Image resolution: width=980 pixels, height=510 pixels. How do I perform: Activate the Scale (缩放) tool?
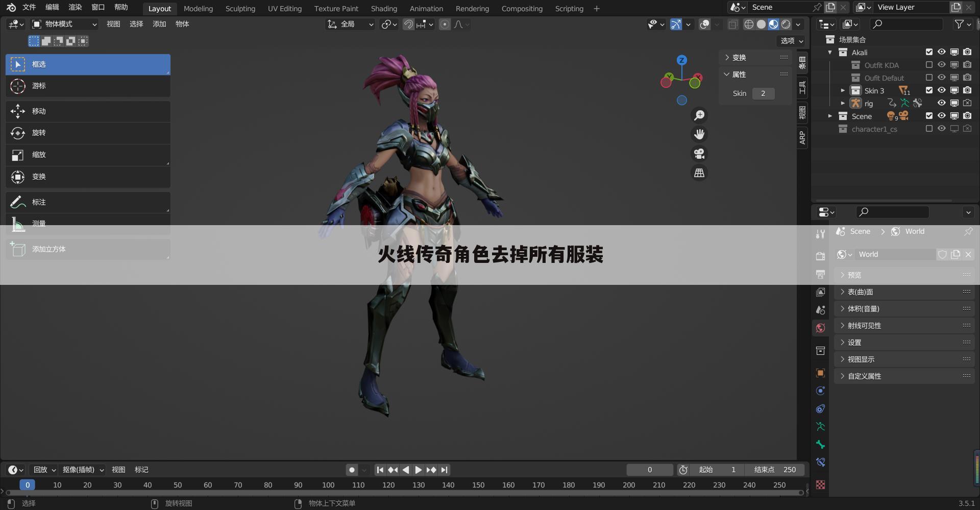[x=88, y=155]
